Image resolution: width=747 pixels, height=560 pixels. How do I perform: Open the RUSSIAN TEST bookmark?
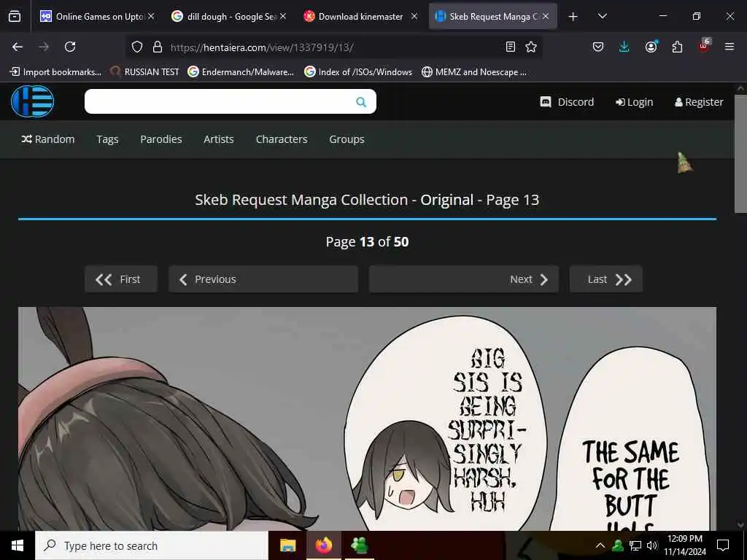pyautogui.click(x=144, y=72)
